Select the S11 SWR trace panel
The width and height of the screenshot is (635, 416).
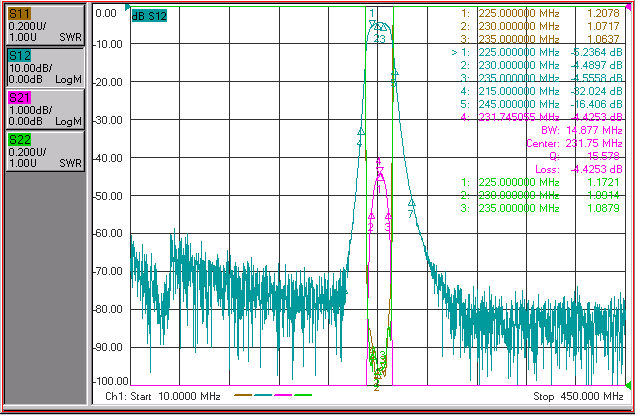point(45,25)
